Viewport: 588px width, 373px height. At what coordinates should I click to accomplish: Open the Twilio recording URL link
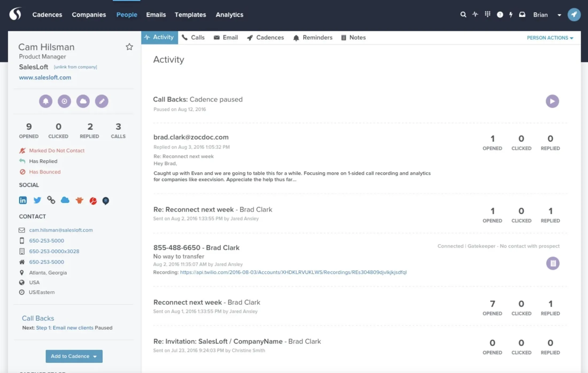pos(293,272)
